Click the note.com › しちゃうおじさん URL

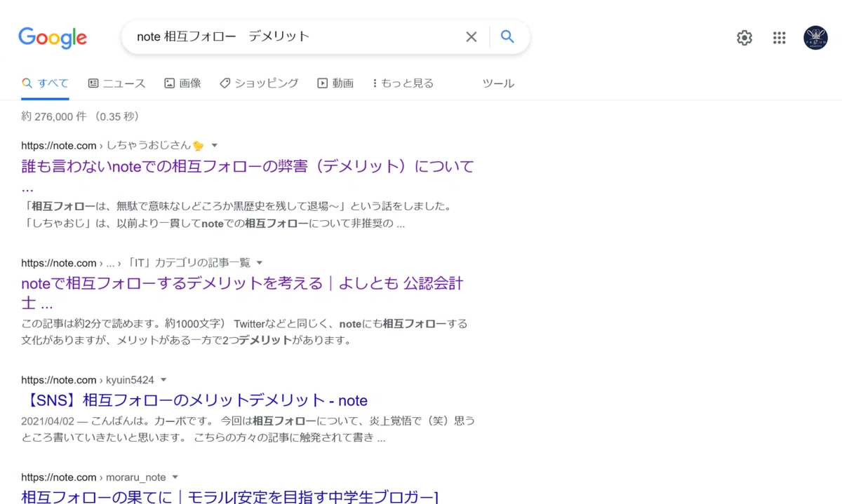[113, 146]
